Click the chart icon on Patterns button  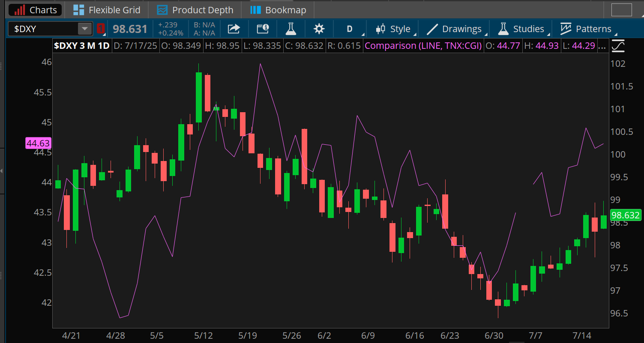pos(566,29)
